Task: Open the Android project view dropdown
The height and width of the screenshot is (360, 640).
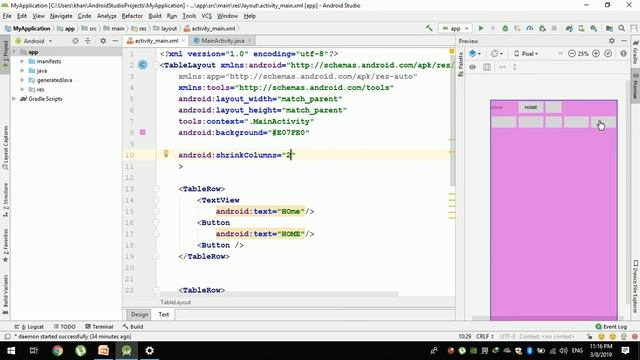Action: coord(34,41)
